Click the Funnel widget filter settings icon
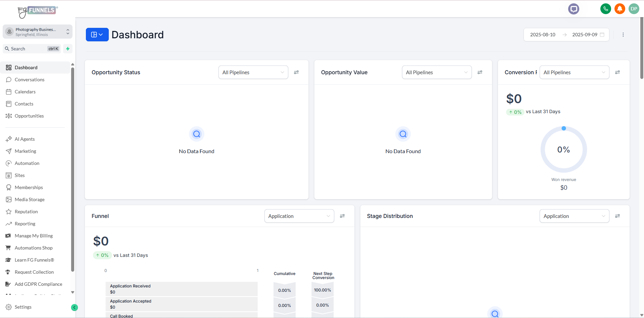The width and height of the screenshot is (644, 318). (342, 216)
